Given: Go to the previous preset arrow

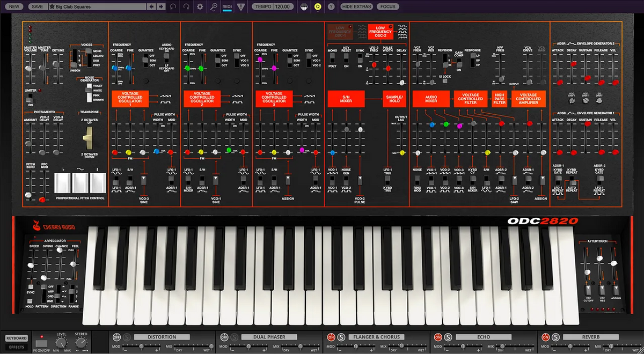Looking at the screenshot, I should (x=151, y=6).
